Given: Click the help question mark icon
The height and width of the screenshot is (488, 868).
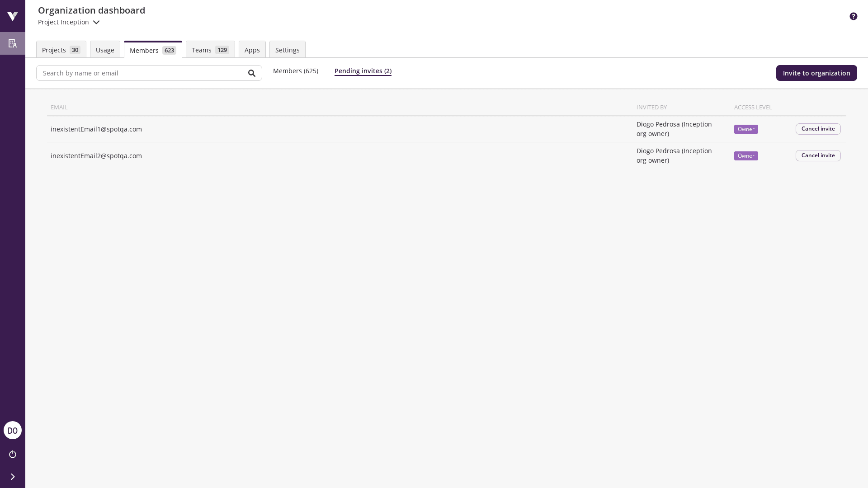Looking at the screenshot, I should tap(854, 16).
